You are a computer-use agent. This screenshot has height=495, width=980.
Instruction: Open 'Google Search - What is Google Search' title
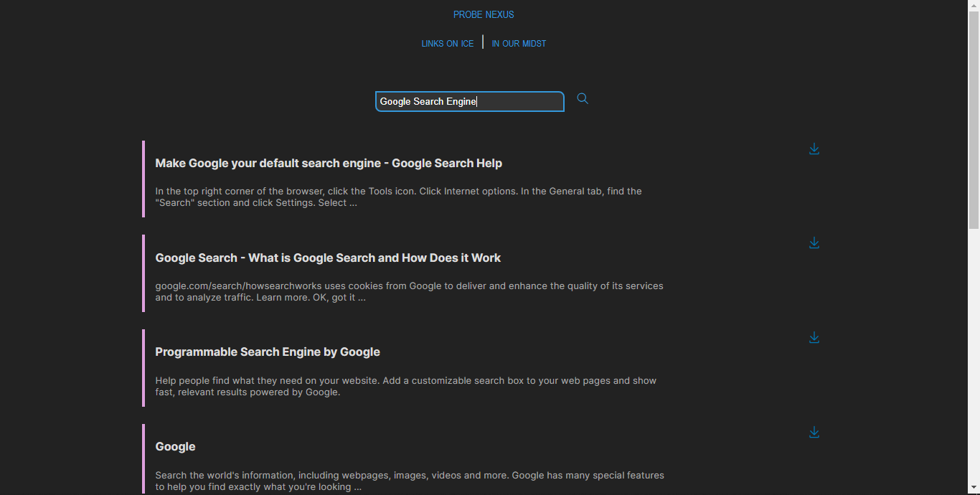328,258
